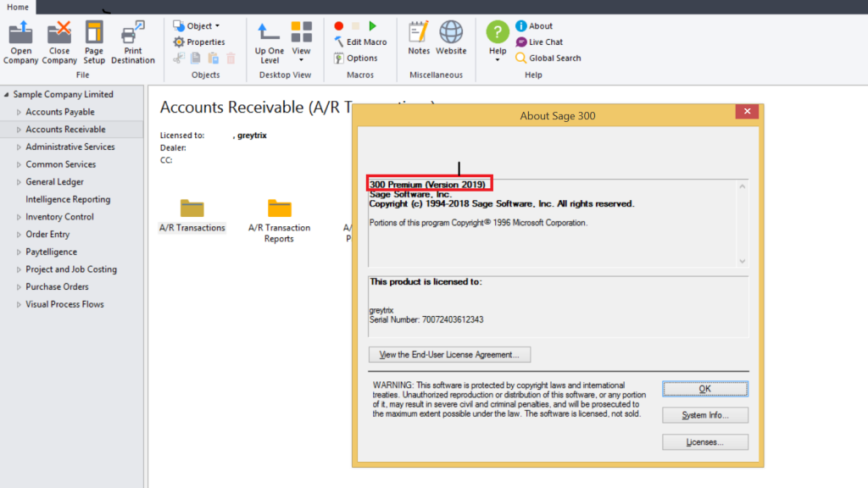Viewport: 868px width, 488px height.
Task: Open Page Setup
Action: click(x=94, y=42)
